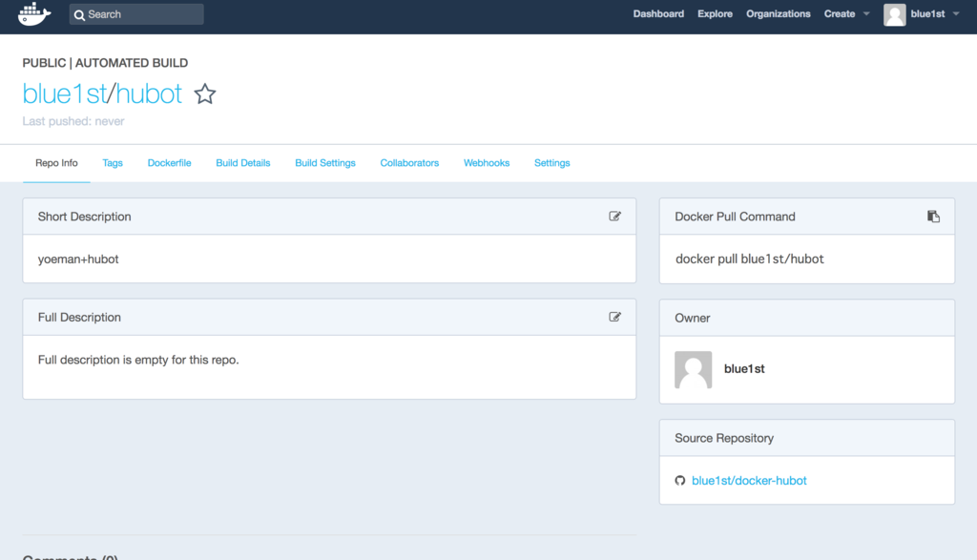Click the Owner avatar image

pos(693,369)
